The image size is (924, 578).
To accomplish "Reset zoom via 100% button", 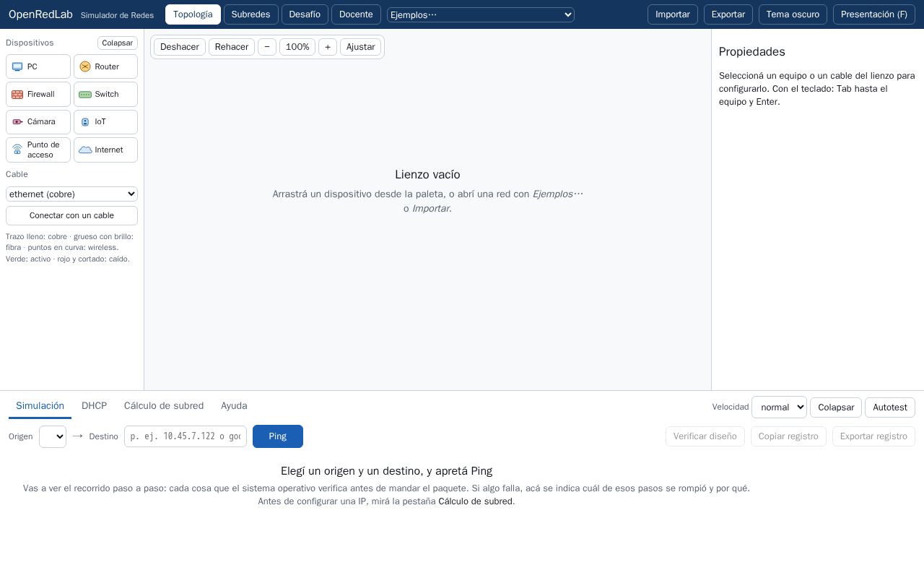I will click(x=297, y=47).
